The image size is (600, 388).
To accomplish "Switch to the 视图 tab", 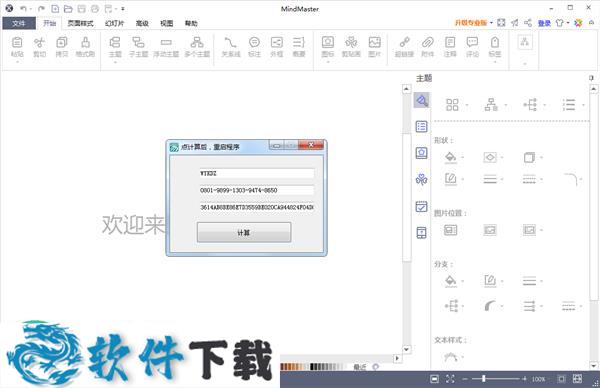I will pos(166,23).
